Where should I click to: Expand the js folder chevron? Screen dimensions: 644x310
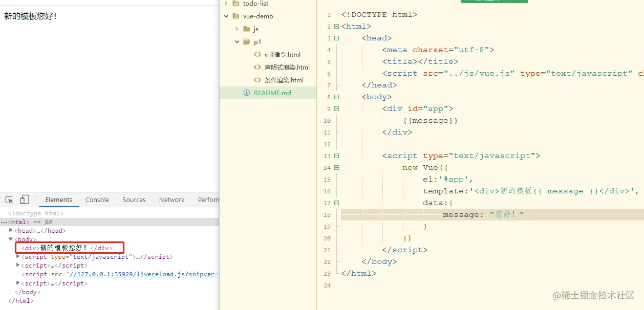pyautogui.click(x=237, y=29)
